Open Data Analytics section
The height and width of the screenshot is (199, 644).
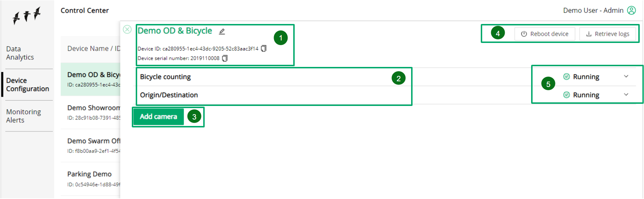coord(20,53)
